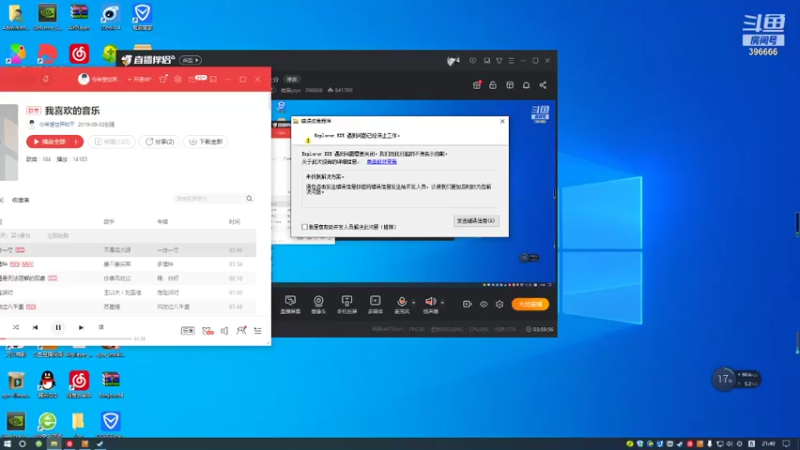Expand microphone options arrow
The width and height of the screenshot is (800, 450).
[x=414, y=303]
